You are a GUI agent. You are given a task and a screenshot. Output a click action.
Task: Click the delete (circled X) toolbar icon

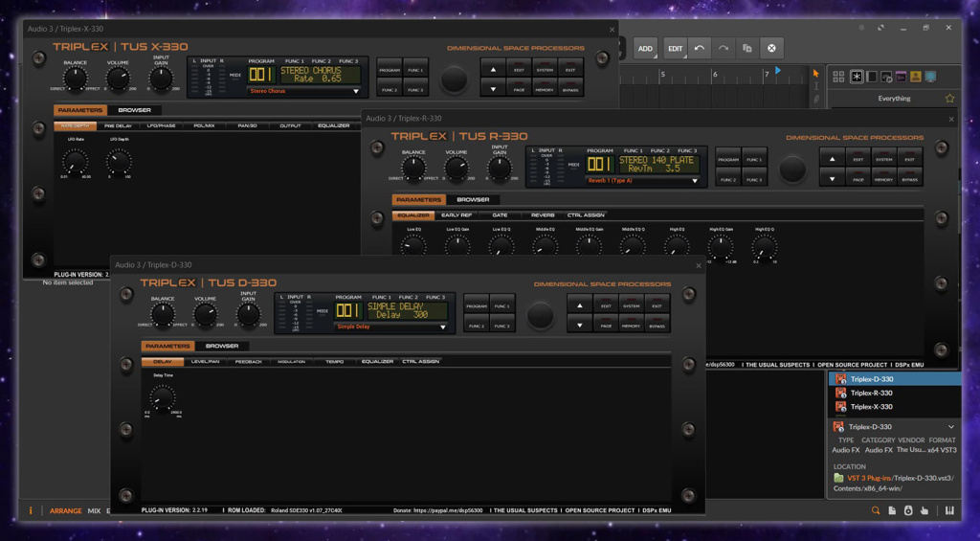(771, 48)
